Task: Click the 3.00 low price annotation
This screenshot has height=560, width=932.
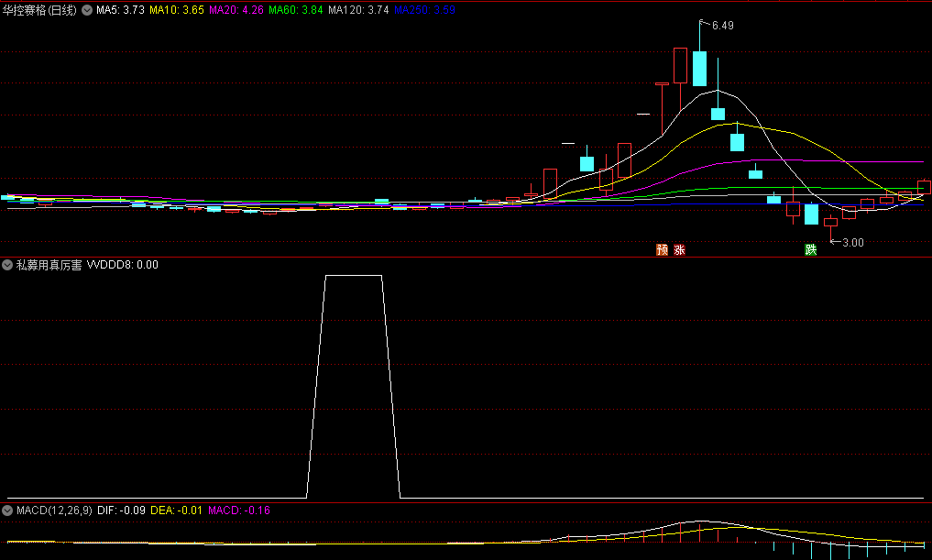Action: point(852,243)
